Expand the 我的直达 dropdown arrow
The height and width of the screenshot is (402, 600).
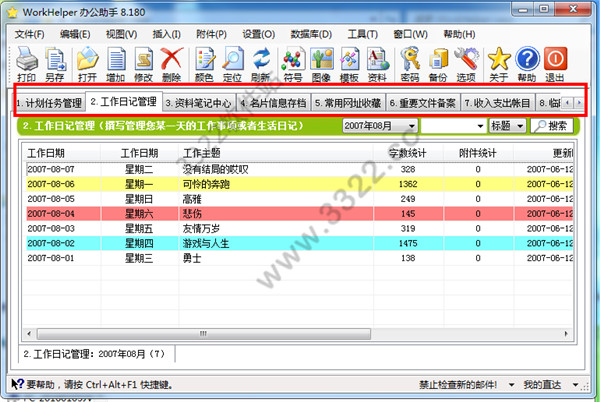pos(575,385)
